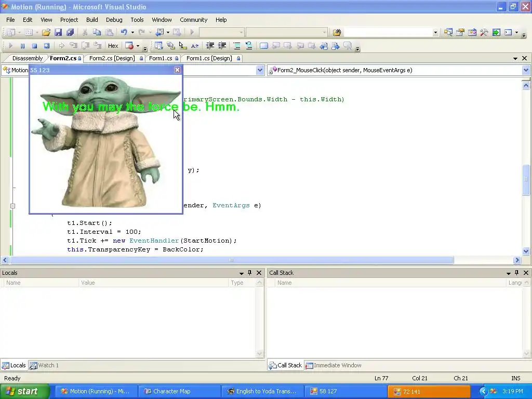This screenshot has height=399, width=532.
Task: Toggle Hex display mode
Action: (113, 46)
